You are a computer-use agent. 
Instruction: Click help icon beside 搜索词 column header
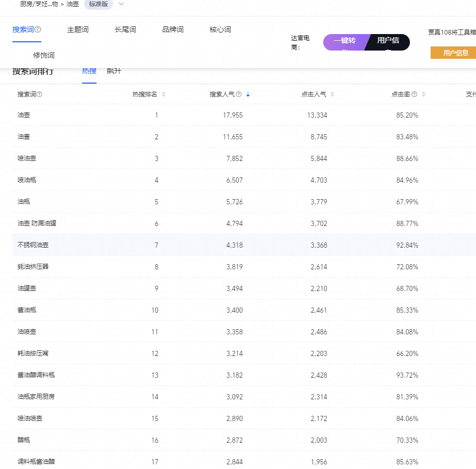[39, 94]
